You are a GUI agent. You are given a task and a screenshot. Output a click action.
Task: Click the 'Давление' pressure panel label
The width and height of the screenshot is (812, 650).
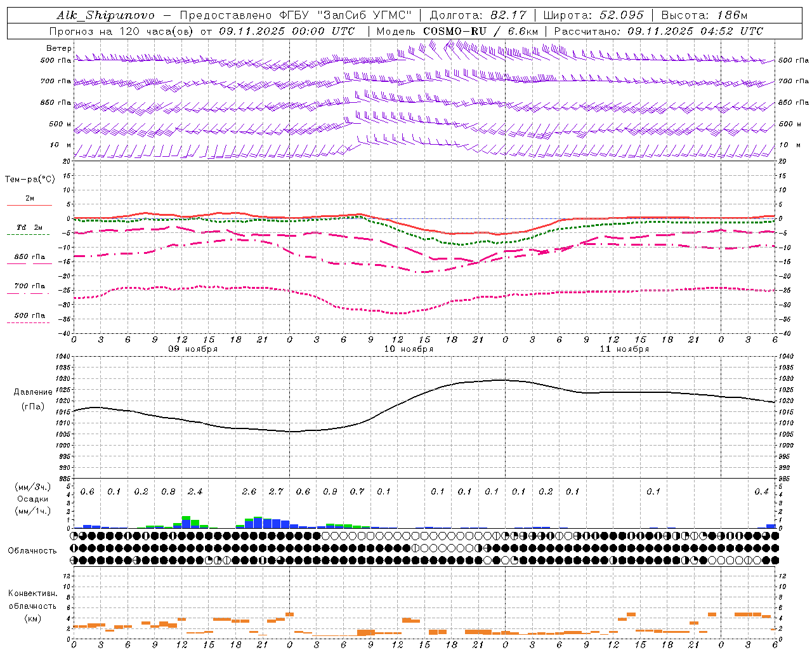tap(33, 392)
